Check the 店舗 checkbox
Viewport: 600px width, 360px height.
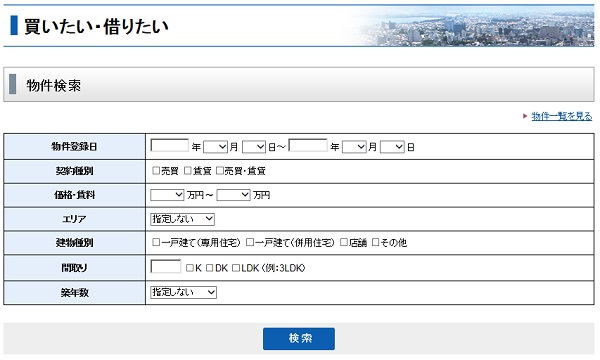(344, 242)
